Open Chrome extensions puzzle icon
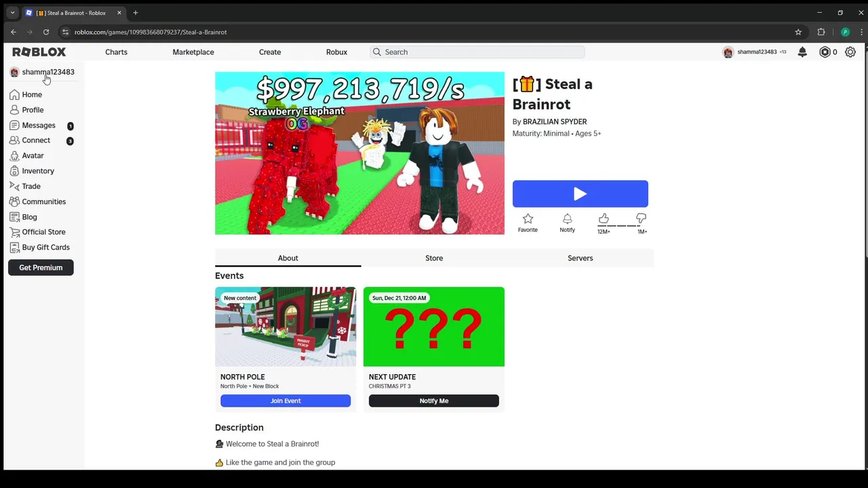The height and width of the screenshot is (488, 868). pos(821,32)
